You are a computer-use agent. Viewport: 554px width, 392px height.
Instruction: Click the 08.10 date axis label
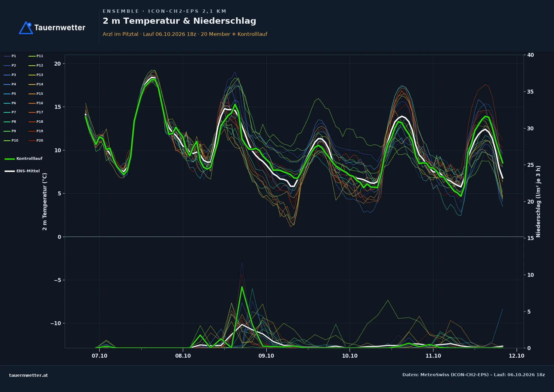coord(183,356)
